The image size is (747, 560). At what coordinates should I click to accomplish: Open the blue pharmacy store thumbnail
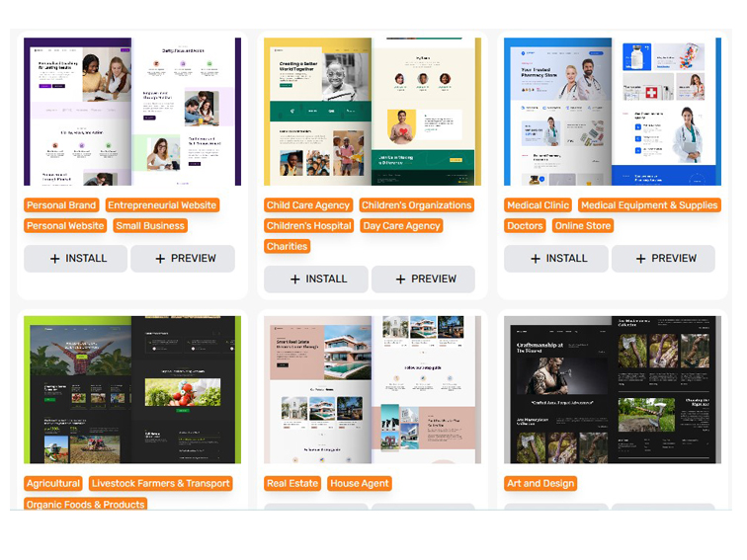click(x=613, y=112)
